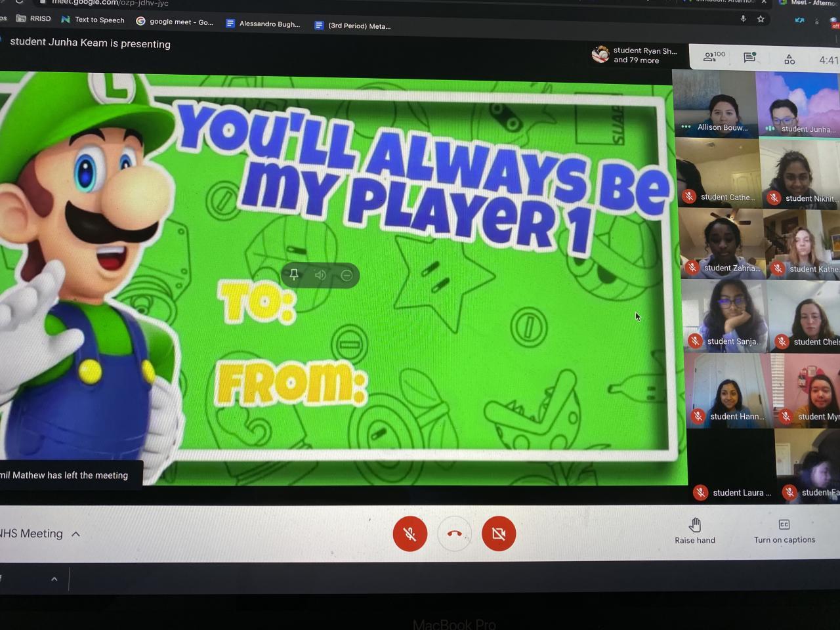Open the google meet - Go... bookmark
840x630 pixels.
coord(175,22)
